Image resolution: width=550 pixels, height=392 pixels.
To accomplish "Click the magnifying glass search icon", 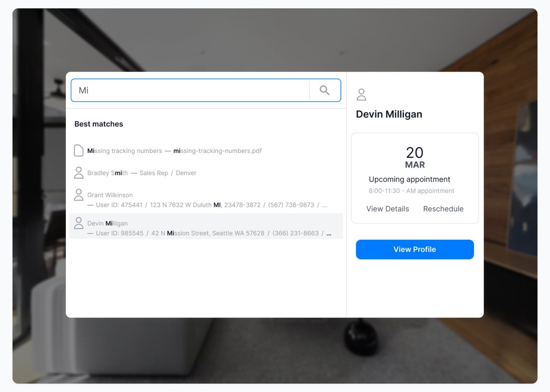I will click(324, 90).
